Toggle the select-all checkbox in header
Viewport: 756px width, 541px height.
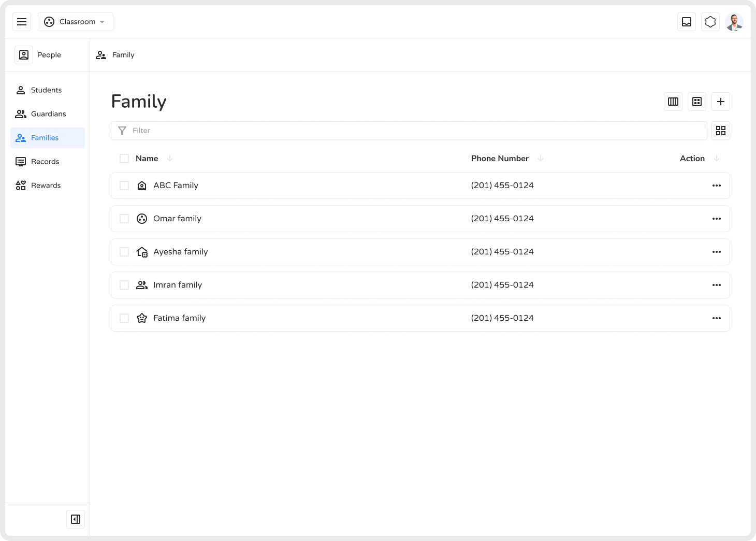[x=124, y=159]
